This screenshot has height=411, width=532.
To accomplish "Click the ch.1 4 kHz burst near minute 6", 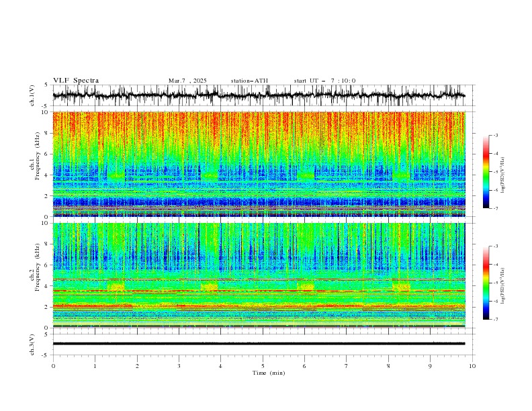I will click(306, 175).
